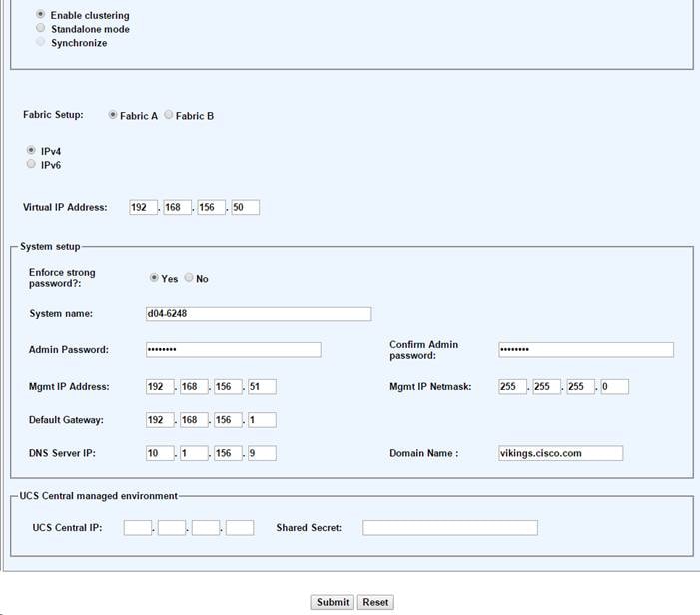The width and height of the screenshot is (700, 615).
Task: Click Mgmt IP Address first octet field
Action: click(160, 387)
